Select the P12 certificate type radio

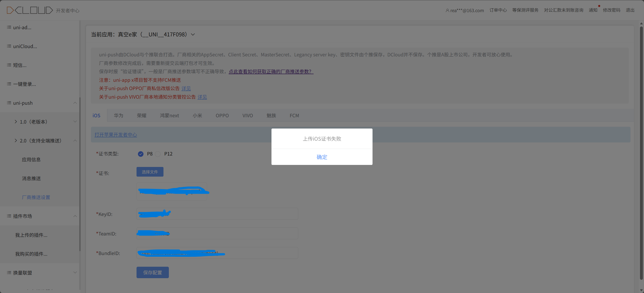coord(158,154)
